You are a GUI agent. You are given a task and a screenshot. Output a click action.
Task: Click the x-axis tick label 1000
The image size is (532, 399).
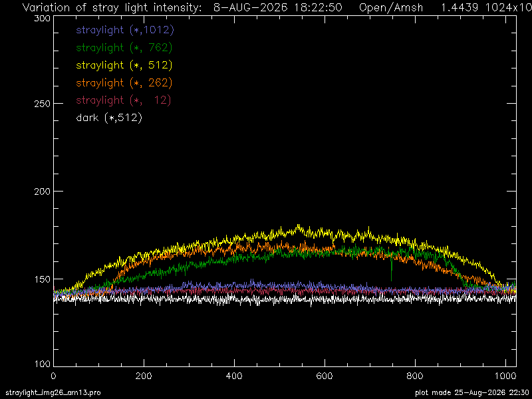505,376
